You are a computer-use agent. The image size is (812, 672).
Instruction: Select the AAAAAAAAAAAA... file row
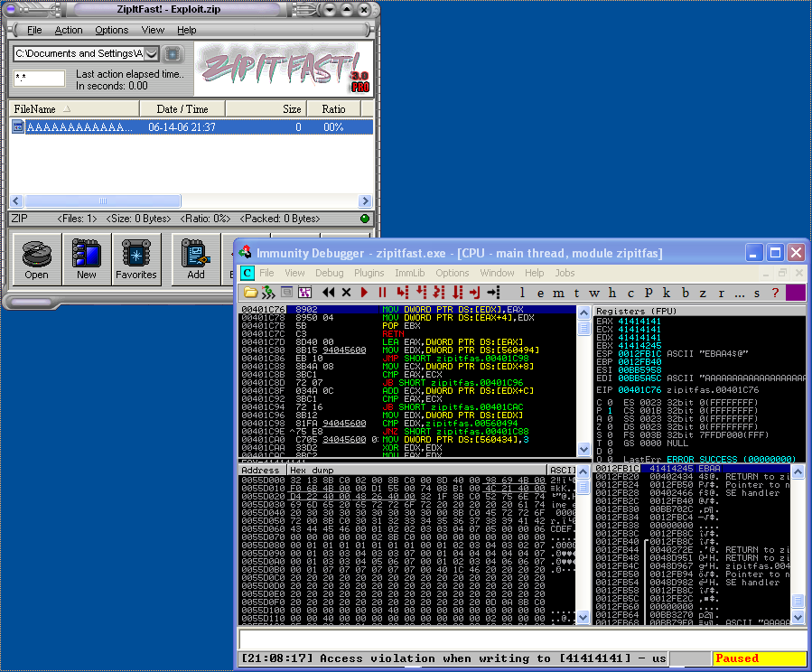191,126
